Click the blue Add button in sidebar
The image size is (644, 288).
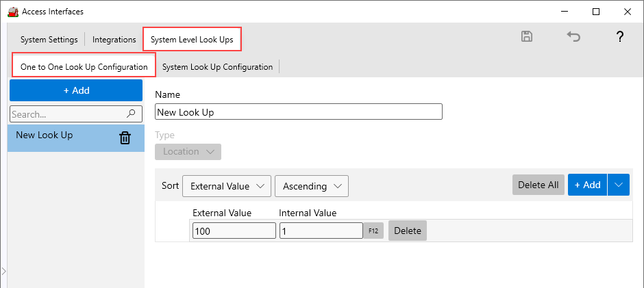(x=76, y=90)
